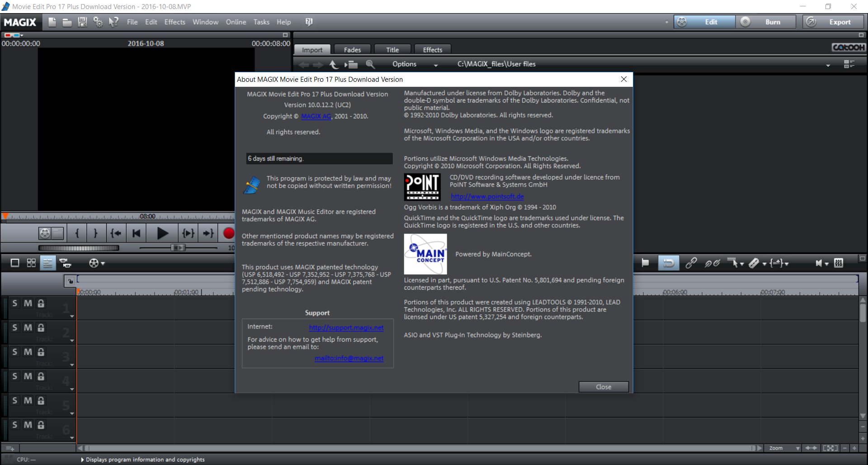Activate the context help cursor icon

click(113, 22)
